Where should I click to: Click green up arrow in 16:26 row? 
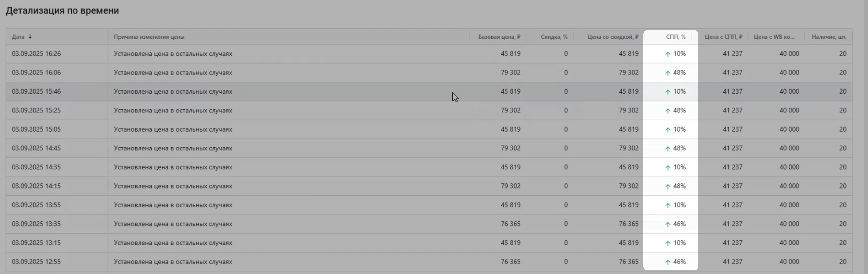pyautogui.click(x=667, y=54)
